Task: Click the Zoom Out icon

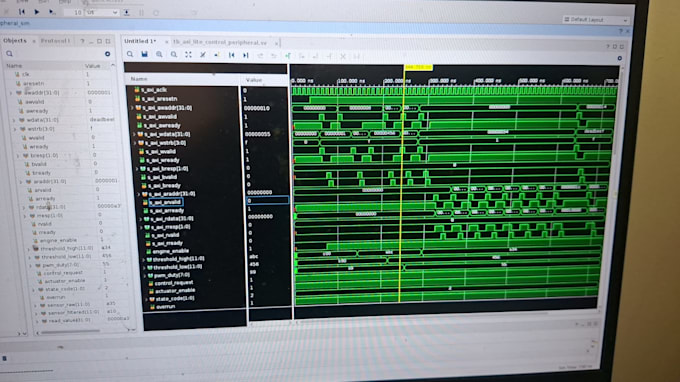Action: click(174, 55)
